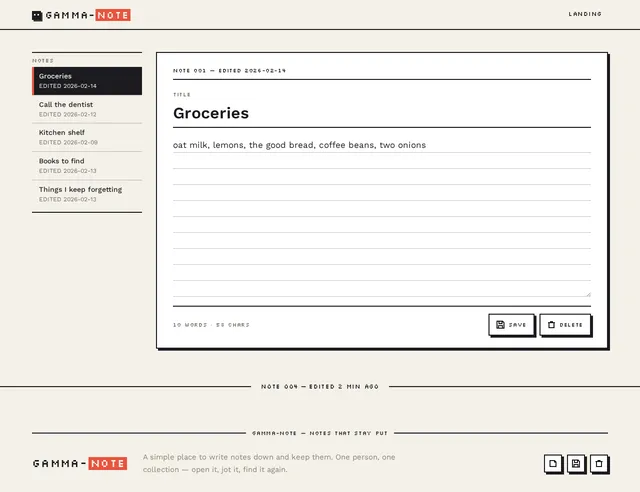Click the trash icon in footer
Viewport: 640px width, 492px height.
599,463
